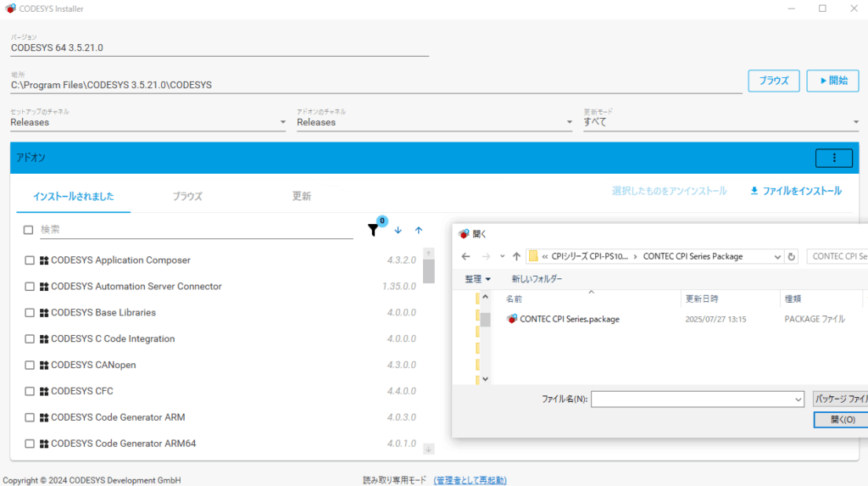This screenshot has height=486, width=868.
Task: Click the add-on list scrollbar thumb
Action: point(428,271)
